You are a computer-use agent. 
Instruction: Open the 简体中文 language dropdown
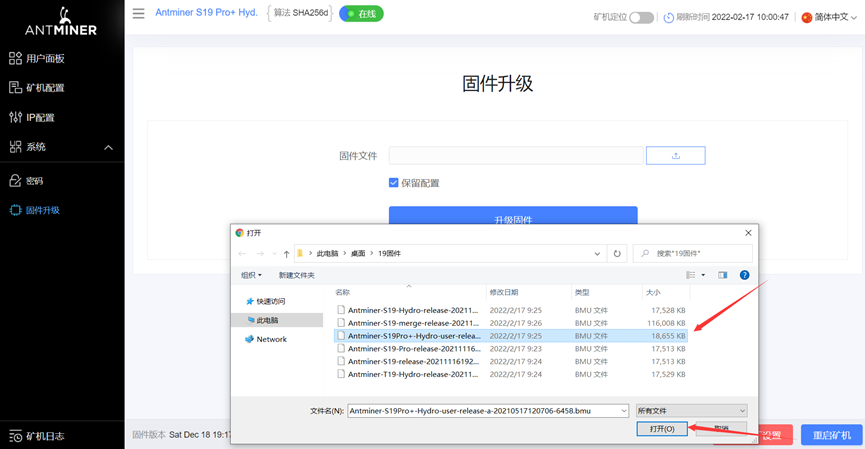tap(829, 18)
